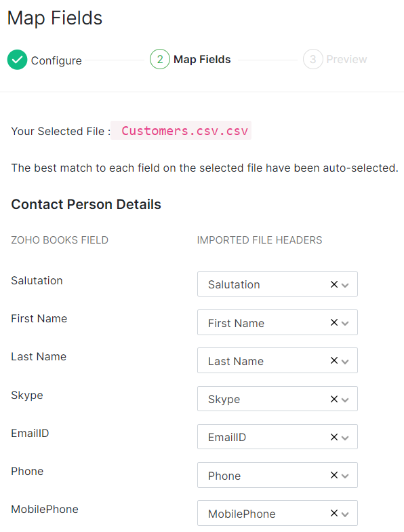
Task: Expand the MobilePhone dropdown chevron
Action: [x=345, y=514]
